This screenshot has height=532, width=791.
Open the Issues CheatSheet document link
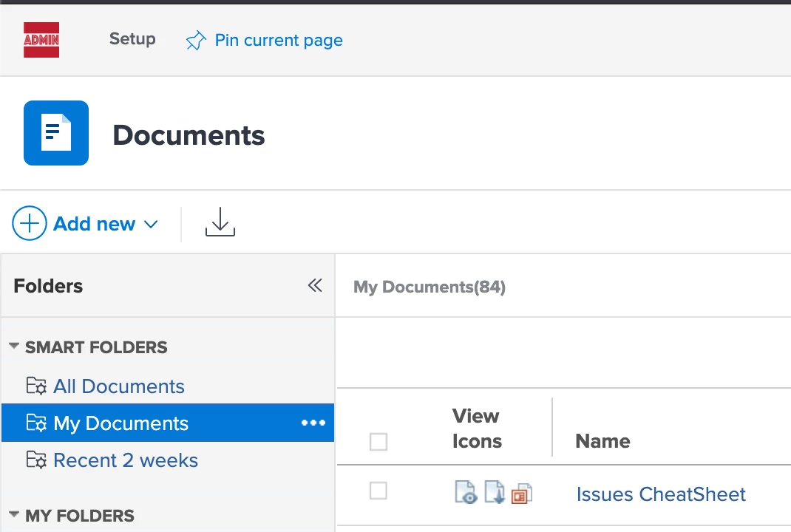[661, 494]
